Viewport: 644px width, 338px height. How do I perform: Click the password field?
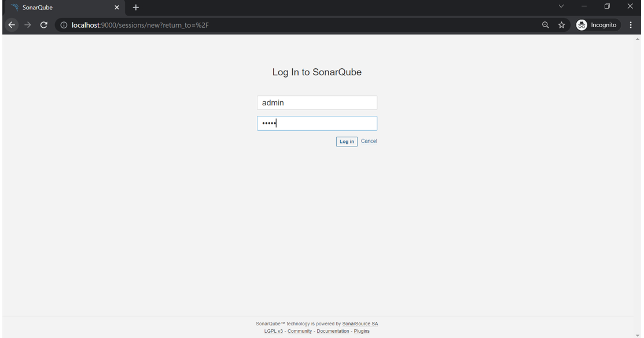317,123
